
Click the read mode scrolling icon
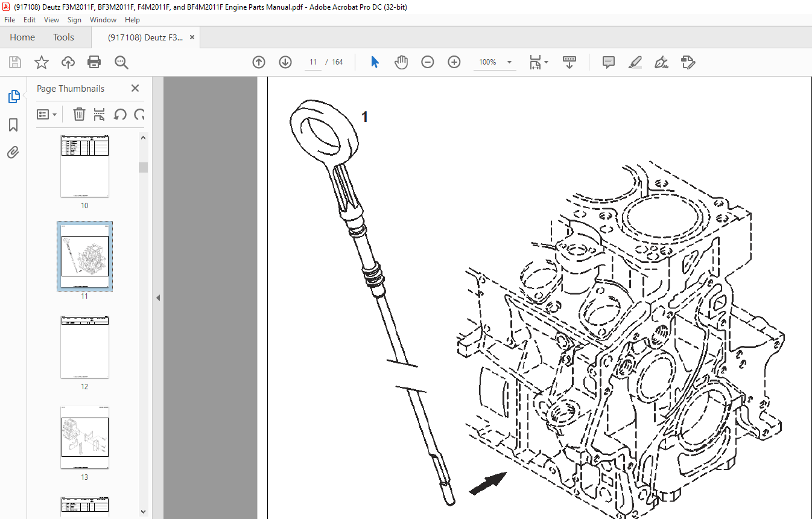569,62
